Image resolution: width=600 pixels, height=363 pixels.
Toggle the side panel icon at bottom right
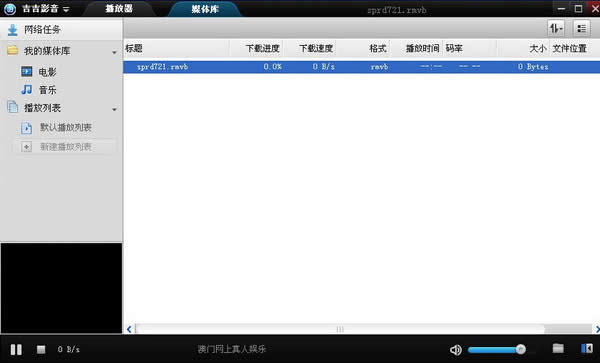coord(587,348)
